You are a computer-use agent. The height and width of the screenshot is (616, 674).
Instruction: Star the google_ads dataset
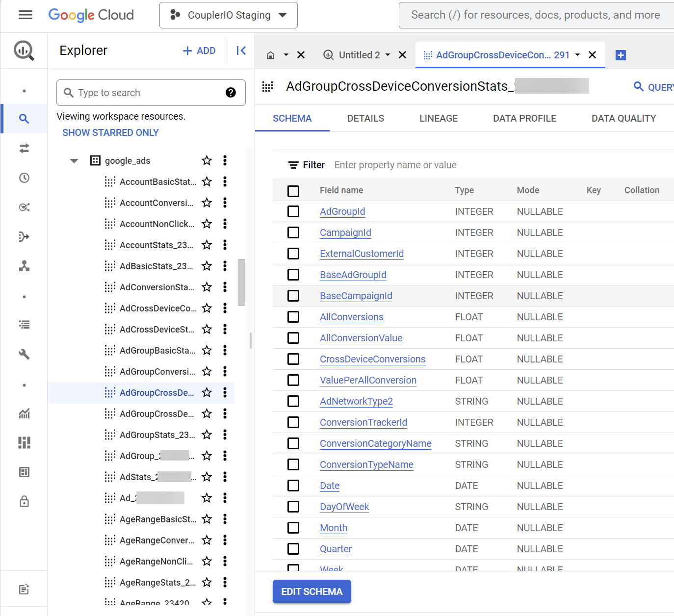point(207,160)
